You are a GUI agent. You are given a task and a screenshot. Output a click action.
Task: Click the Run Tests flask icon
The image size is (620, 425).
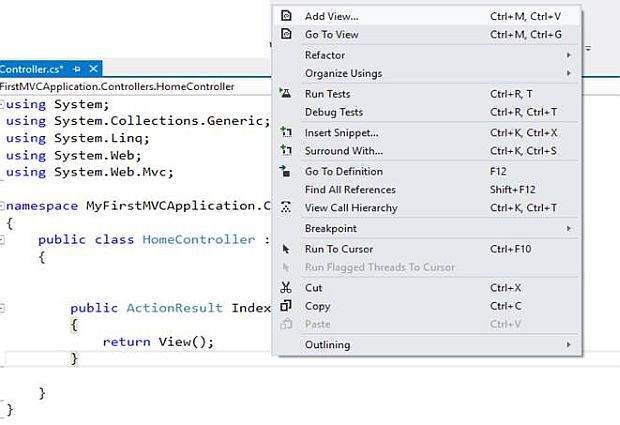[x=285, y=93]
